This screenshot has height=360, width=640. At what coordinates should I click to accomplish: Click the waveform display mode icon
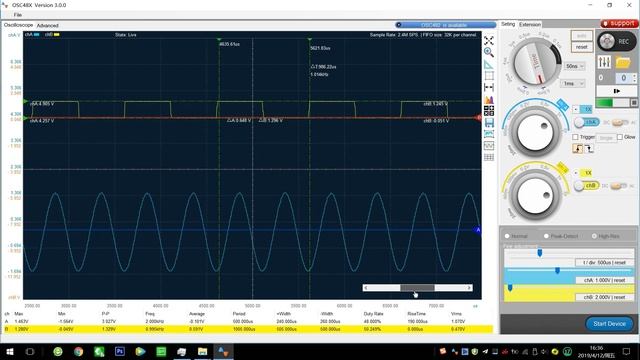coord(489,146)
